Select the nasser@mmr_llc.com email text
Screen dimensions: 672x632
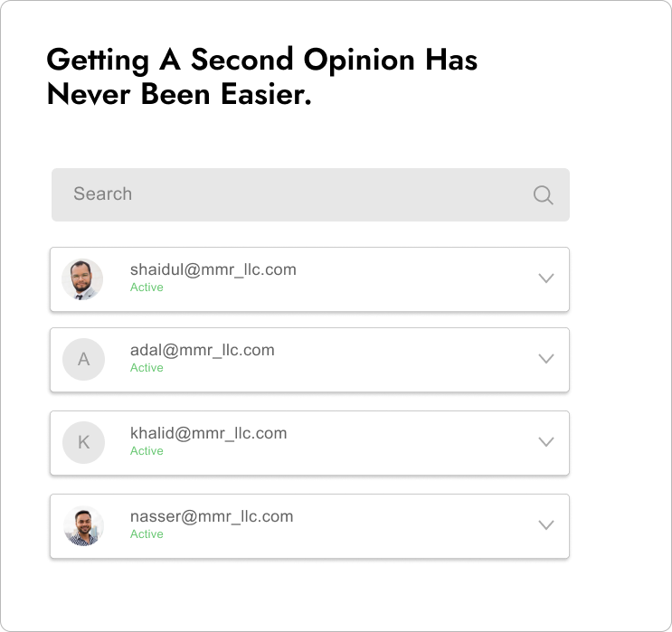pyautogui.click(x=212, y=516)
